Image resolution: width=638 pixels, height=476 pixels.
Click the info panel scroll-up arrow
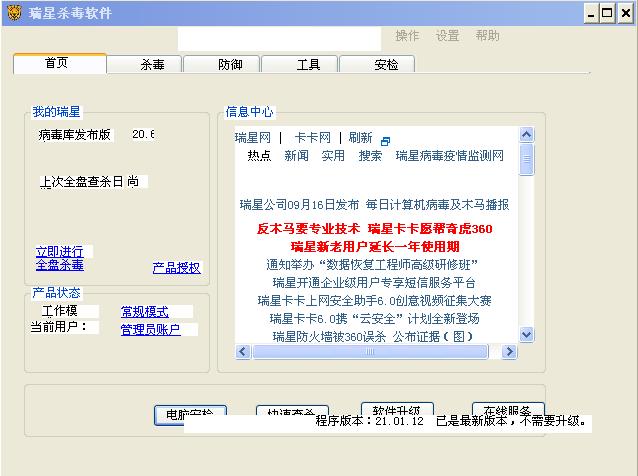tap(527, 135)
